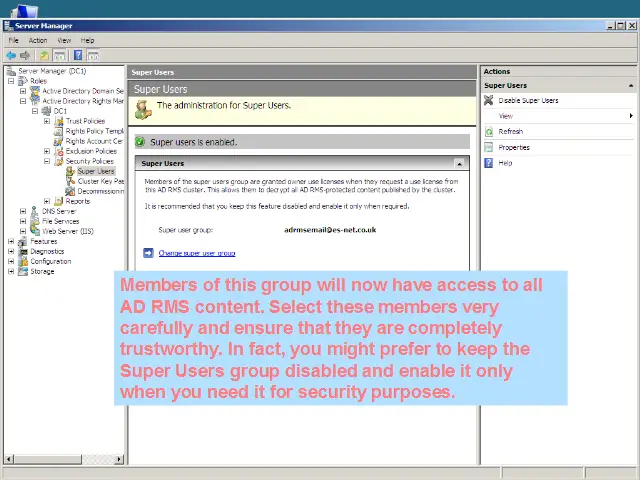
Task: Open the Reports node
Action: pyautogui.click(x=78, y=201)
